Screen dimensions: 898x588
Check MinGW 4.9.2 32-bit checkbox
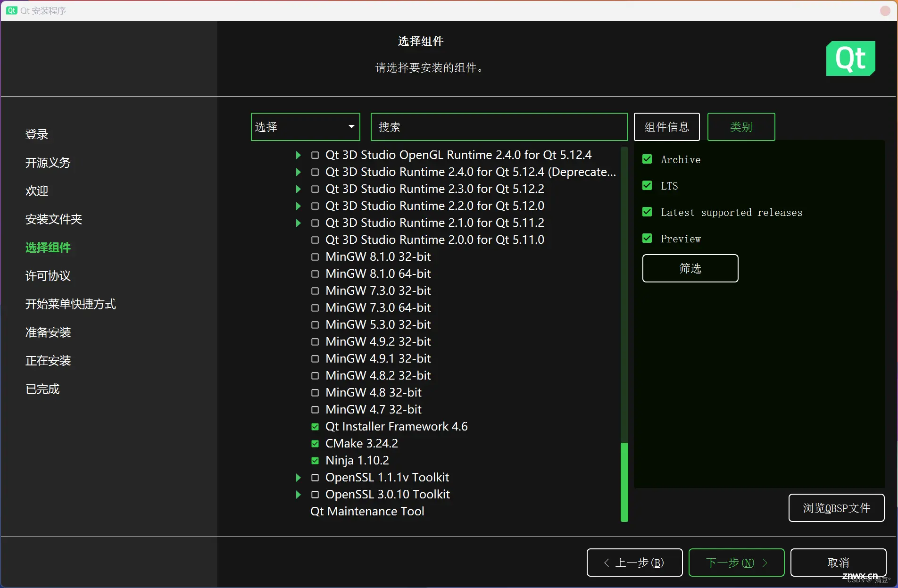[315, 342]
